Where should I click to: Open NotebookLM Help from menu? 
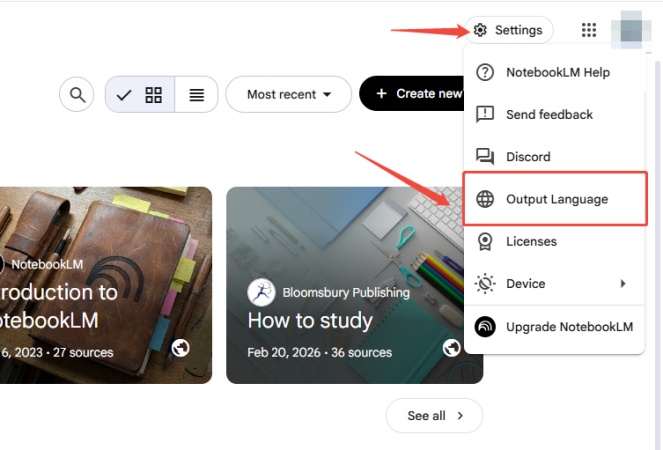(x=555, y=72)
